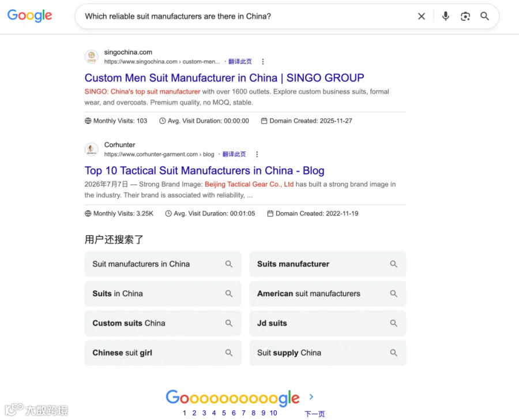Go to results page 7
Screen dimensions: 519x420
click(x=243, y=413)
